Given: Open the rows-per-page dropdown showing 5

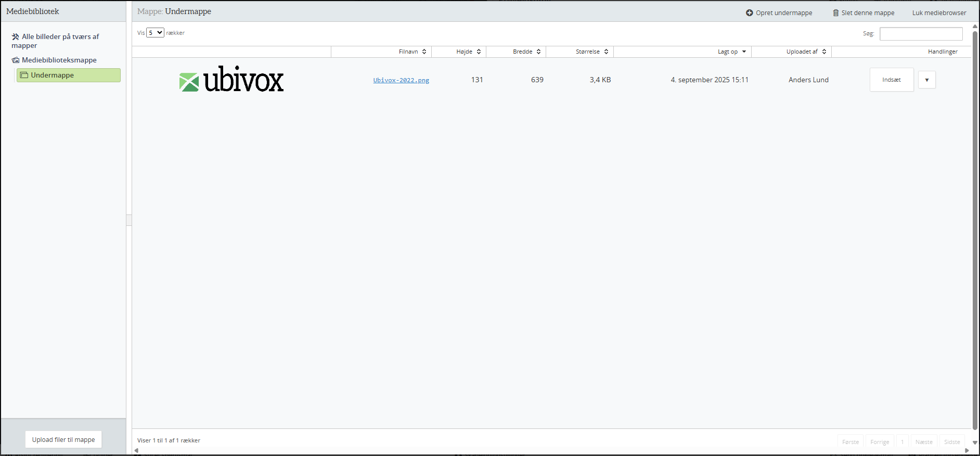Looking at the screenshot, I should click(155, 33).
